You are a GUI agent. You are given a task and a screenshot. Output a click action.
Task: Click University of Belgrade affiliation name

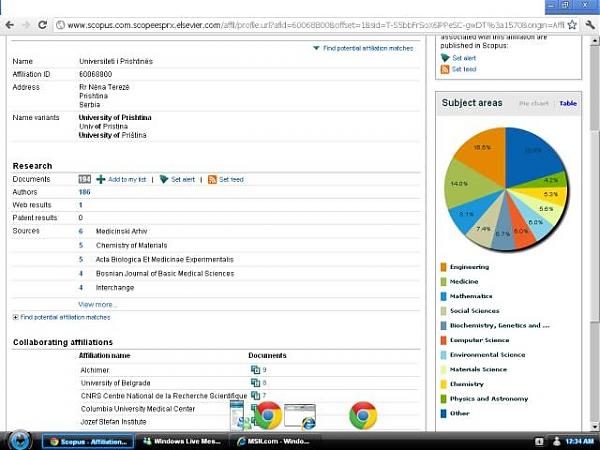(x=116, y=383)
